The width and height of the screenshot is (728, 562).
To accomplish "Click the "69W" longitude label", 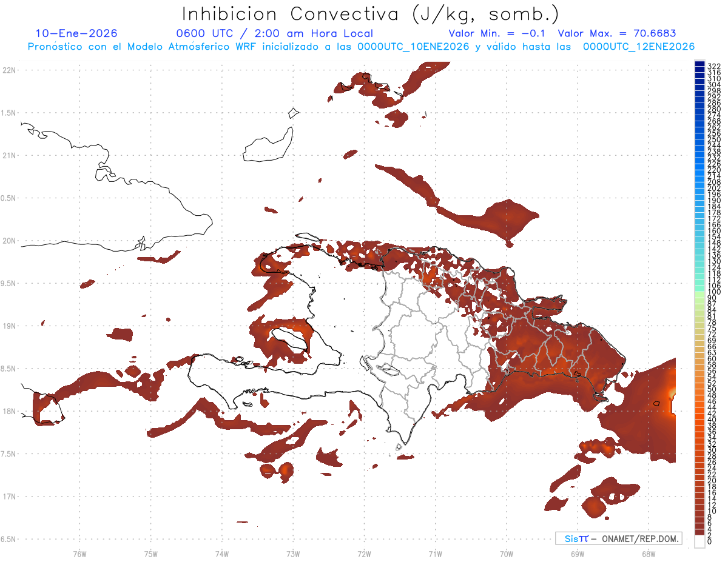I will pos(578,553).
